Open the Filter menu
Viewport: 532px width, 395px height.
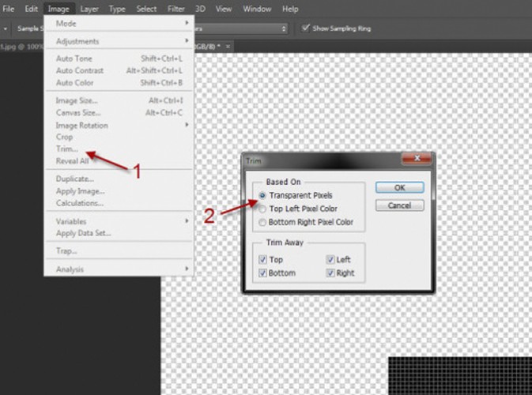pos(175,9)
